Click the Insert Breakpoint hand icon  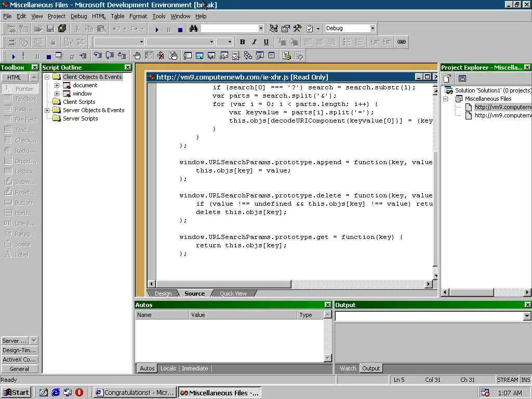[137, 55]
